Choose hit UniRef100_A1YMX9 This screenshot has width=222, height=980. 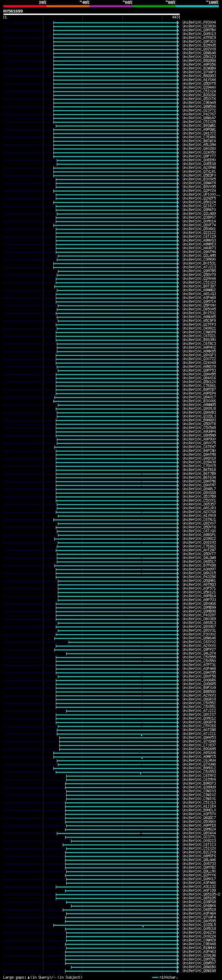[x=199, y=516]
